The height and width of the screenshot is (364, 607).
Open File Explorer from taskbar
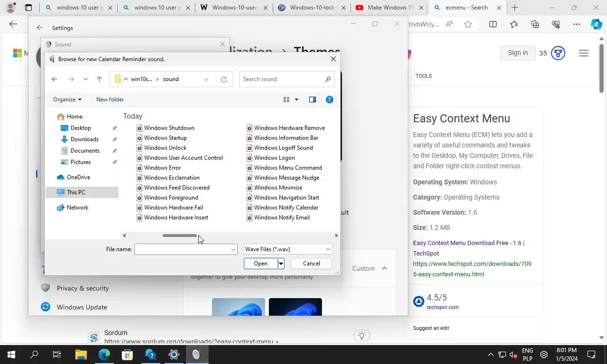(x=81, y=355)
